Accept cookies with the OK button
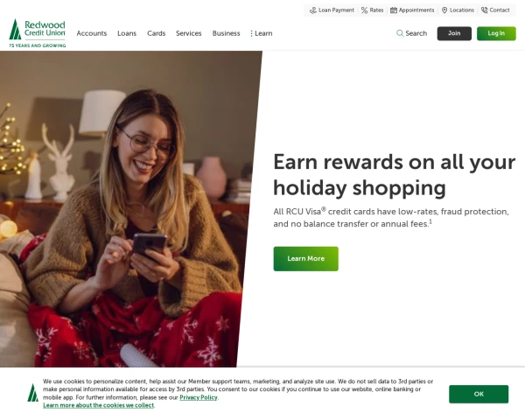 (479, 394)
